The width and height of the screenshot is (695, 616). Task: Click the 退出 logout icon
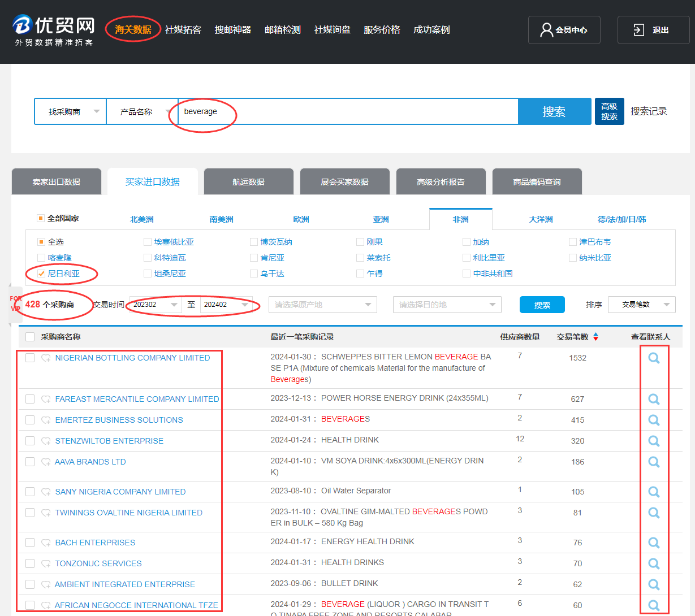[x=639, y=30]
